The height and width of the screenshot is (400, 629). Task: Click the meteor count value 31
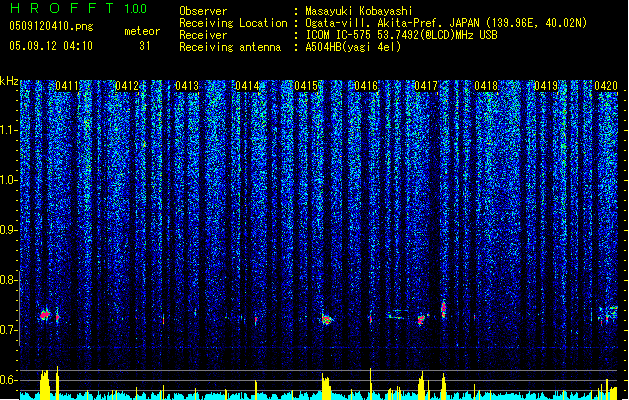(145, 46)
